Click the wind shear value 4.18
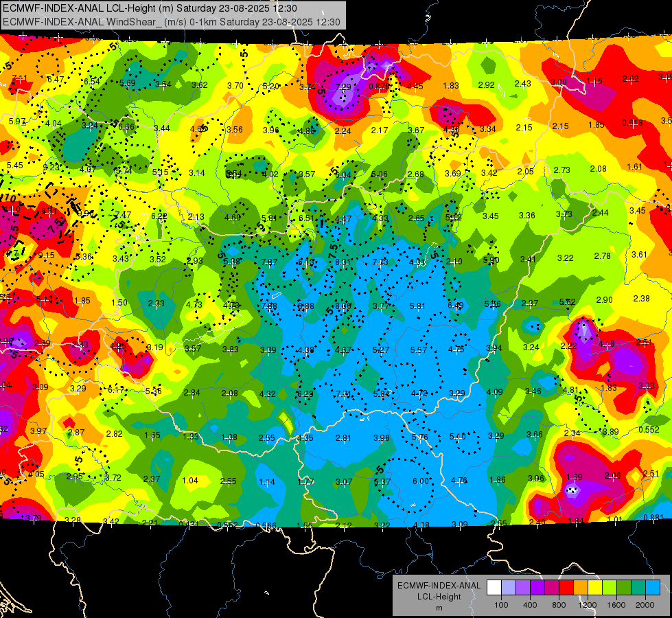 pos(606,344)
